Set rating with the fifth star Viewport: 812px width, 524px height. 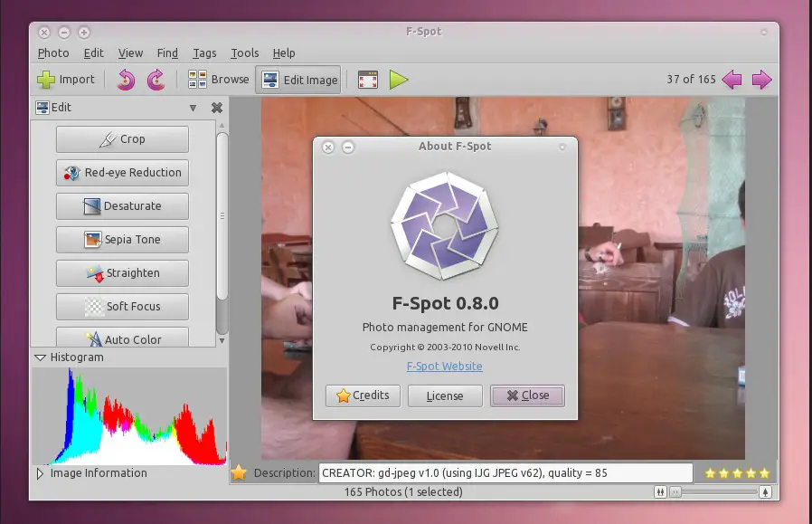point(764,472)
